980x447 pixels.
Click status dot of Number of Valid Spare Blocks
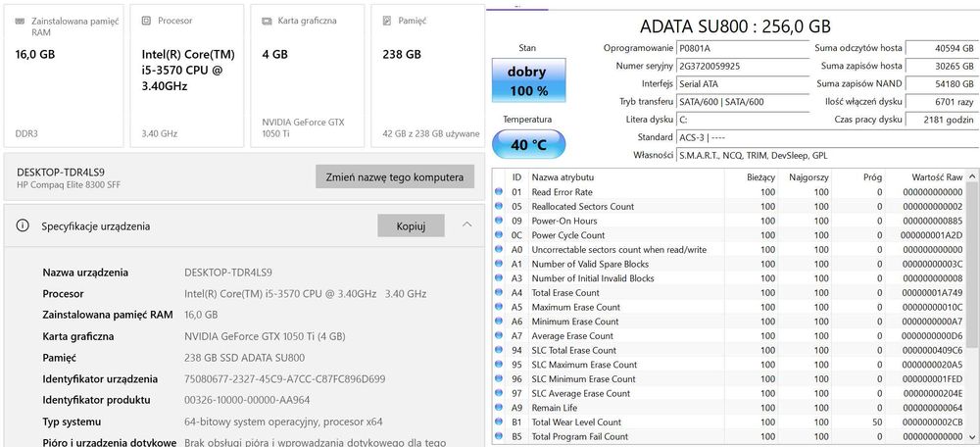click(499, 264)
